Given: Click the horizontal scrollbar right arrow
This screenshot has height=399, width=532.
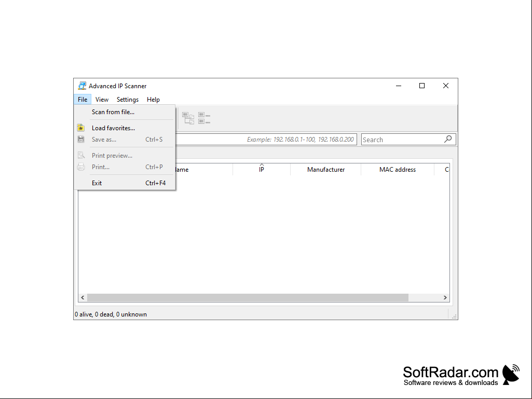Looking at the screenshot, I should click(x=445, y=297).
